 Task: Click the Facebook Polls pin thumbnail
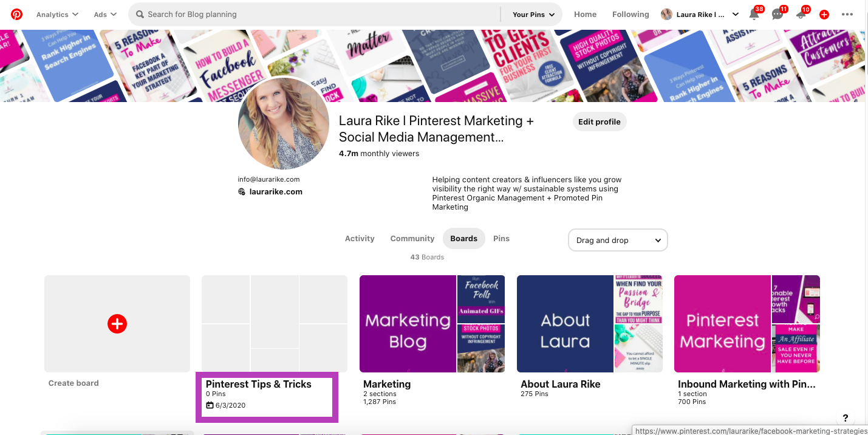480,298
